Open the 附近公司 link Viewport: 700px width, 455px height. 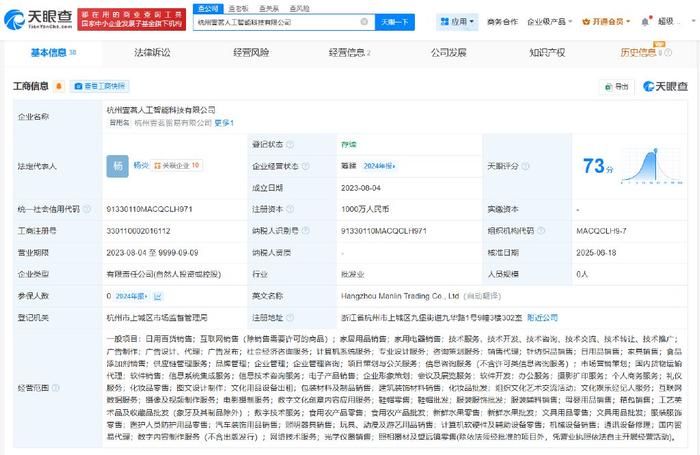[x=542, y=317]
